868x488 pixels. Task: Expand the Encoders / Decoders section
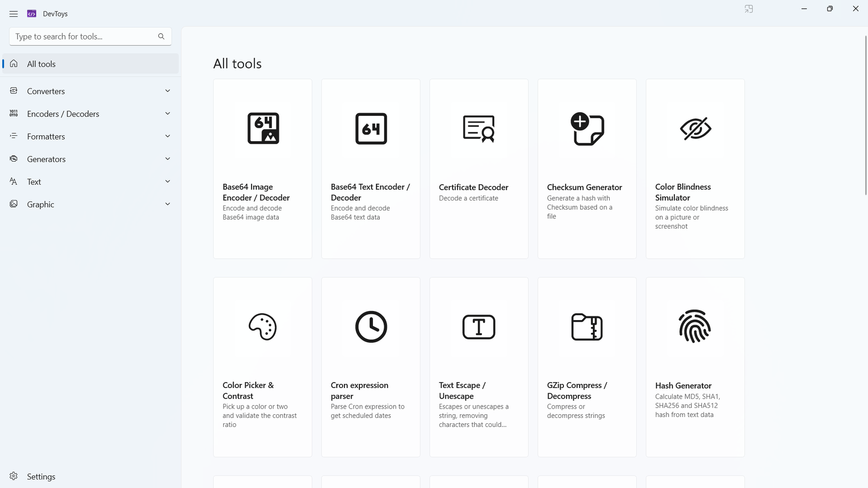pyautogui.click(x=89, y=113)
